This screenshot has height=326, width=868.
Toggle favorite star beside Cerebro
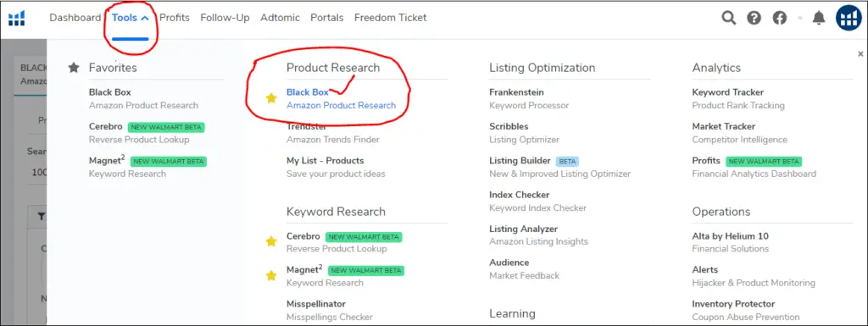[270, 241]
